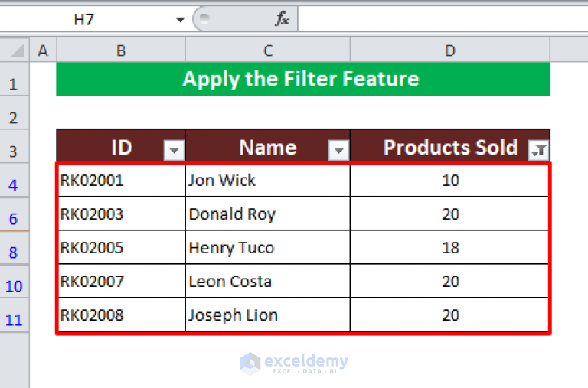Select cell RK02001
This screenshot has height=388, width=588.
tap(122, 180)
